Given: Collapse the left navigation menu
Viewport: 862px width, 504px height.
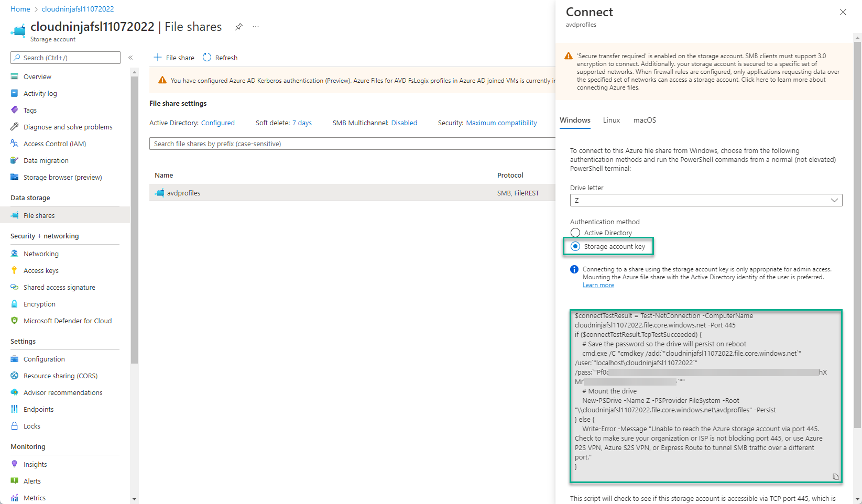Looking at the screenshot, I should [x=130, y=58].
